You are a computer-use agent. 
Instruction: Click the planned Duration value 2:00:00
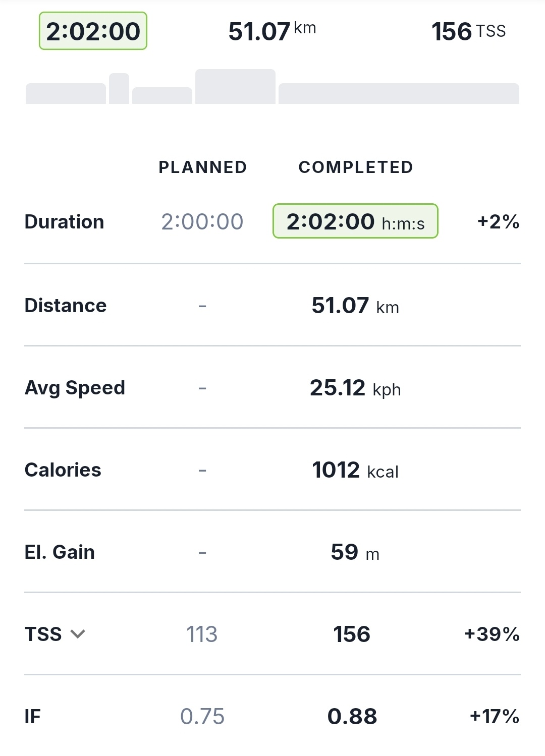pyautogui.click(x=202, y=221)
